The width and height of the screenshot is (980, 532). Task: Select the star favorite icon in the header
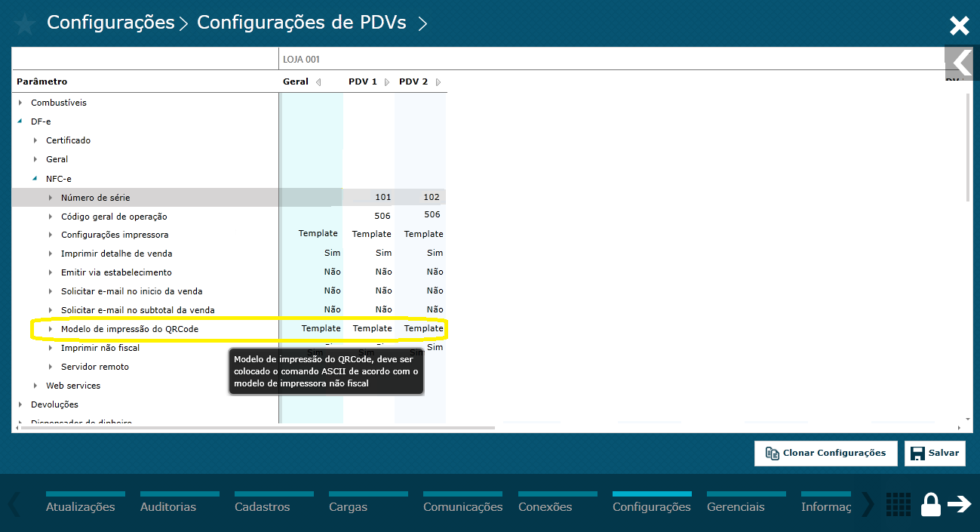click(x=23, y=23)
